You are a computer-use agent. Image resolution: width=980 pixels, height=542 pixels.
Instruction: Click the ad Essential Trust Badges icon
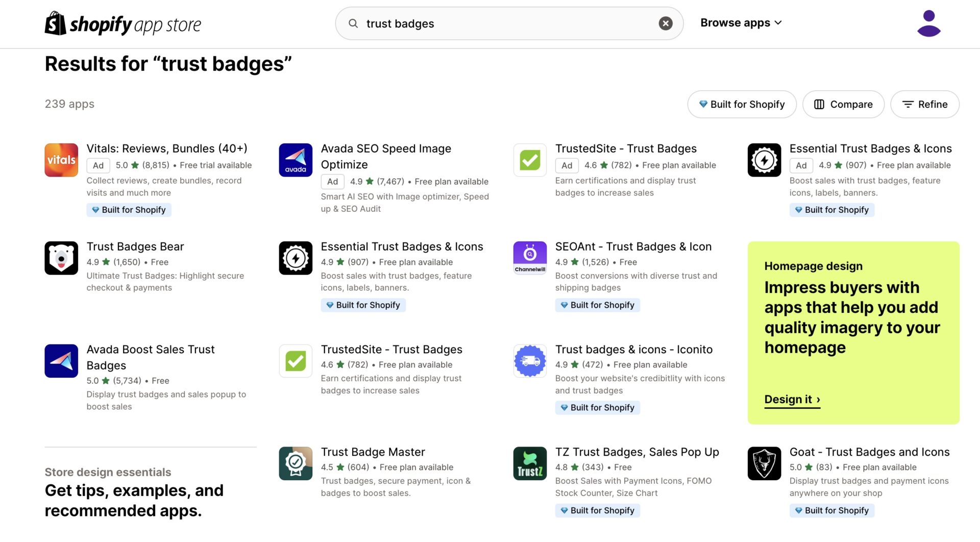[x=764, y=160]
